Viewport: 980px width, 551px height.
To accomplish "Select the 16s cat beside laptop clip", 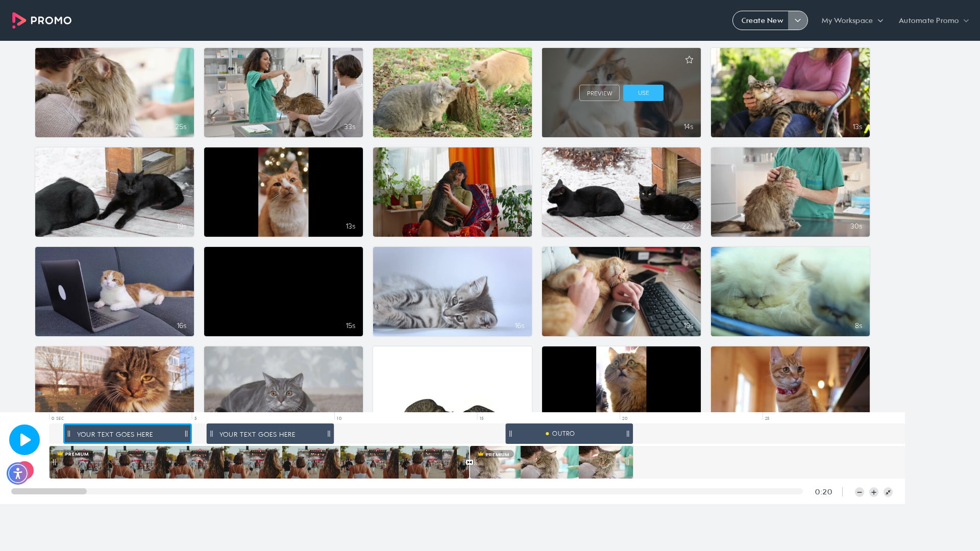I will (x=114, y=291).
